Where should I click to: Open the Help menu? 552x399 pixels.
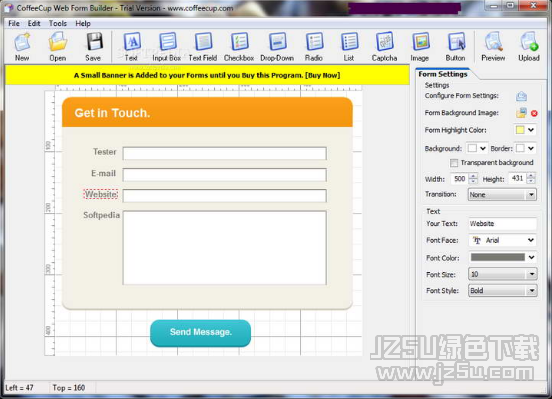(x=83, y=24)
